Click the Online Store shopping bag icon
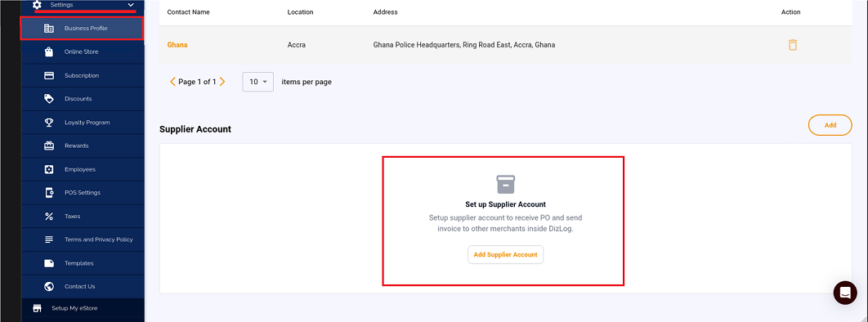This screenshot has height=322, width=868. coord(49,52)
